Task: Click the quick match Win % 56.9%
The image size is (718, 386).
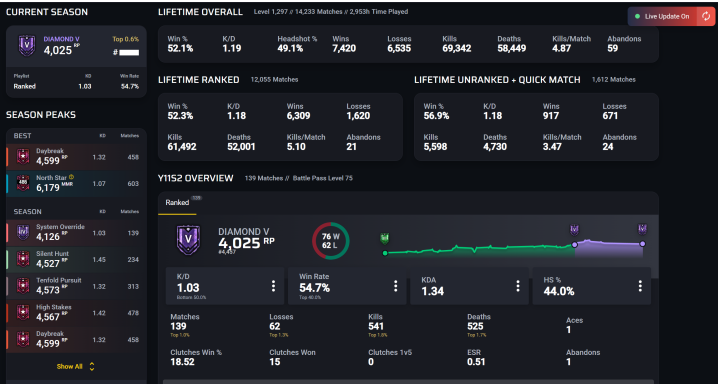Action: coord(436,111)
